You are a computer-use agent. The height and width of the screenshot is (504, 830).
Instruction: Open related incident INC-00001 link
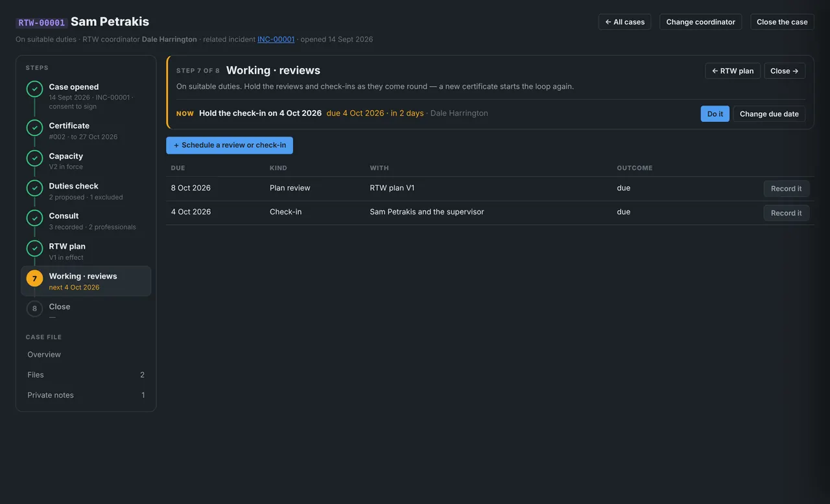(x=276, y=40)
